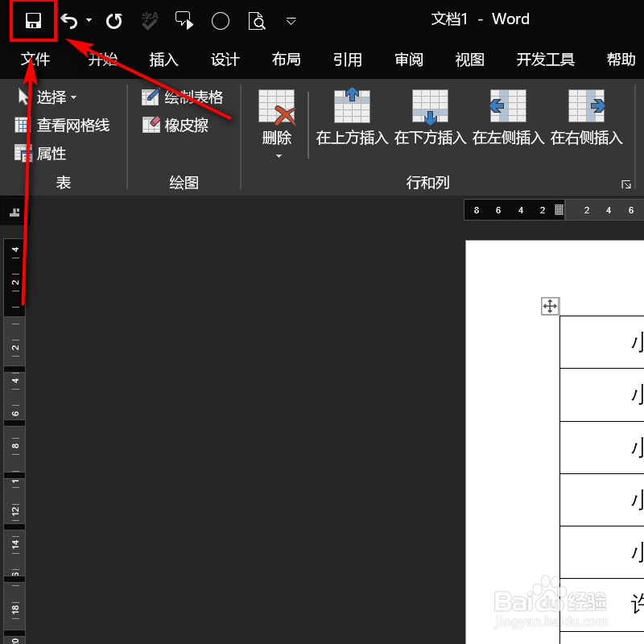This screenshot has width=644, height=644.
Task: Click the circle touch mode icon
Action: tap(220, 21)
